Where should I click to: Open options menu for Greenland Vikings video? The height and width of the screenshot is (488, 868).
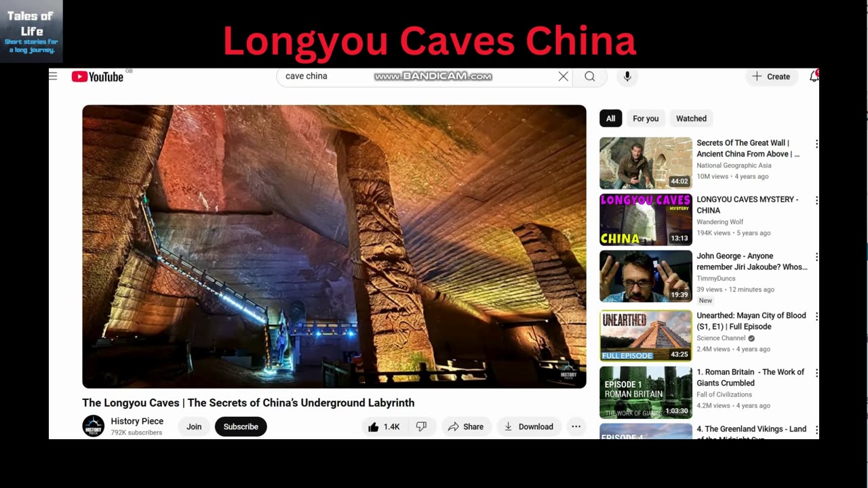tap(816, 430)
